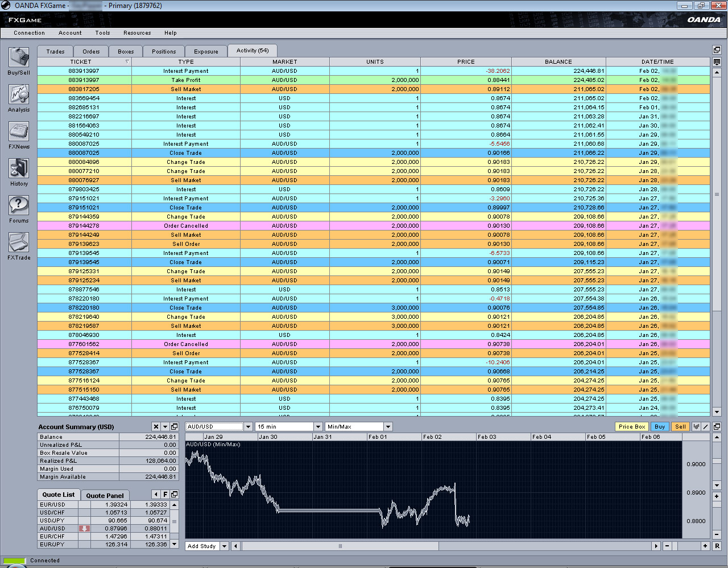This screenshot has height=568, width=728.
Task: Open the Buy/Sell tool in sidebar
Action: pos(19,61)
